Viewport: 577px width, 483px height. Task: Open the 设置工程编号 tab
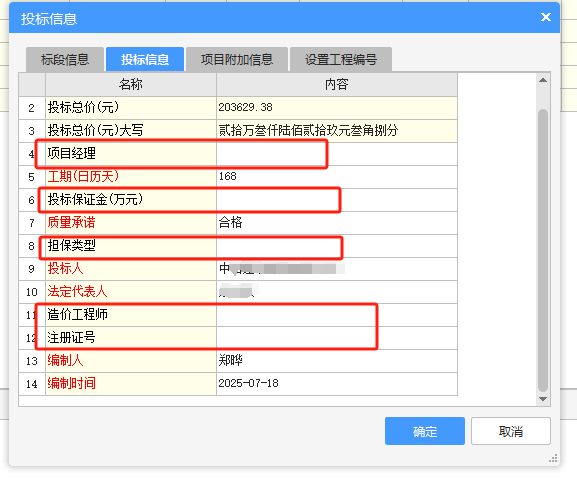341,59
